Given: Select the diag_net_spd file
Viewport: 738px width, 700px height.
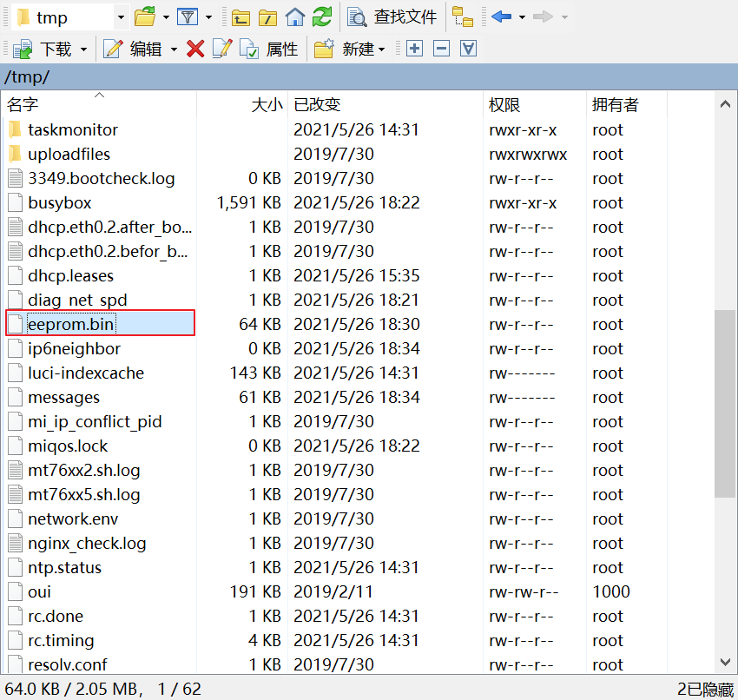Looking at the screenshot, I should pyautogui.click(x=77, y=300).
